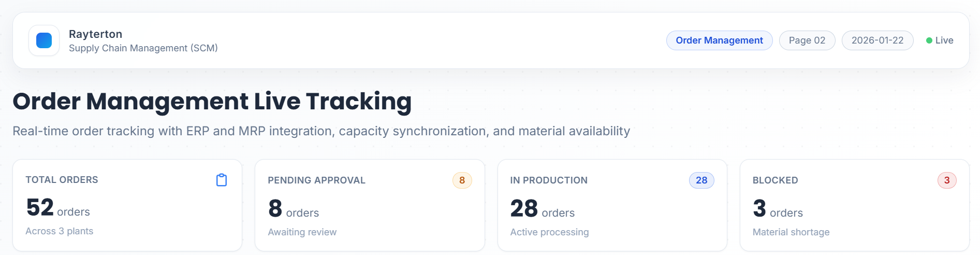980x255 pixels.
Task: Click the Live status label
Action: [944, 40]
